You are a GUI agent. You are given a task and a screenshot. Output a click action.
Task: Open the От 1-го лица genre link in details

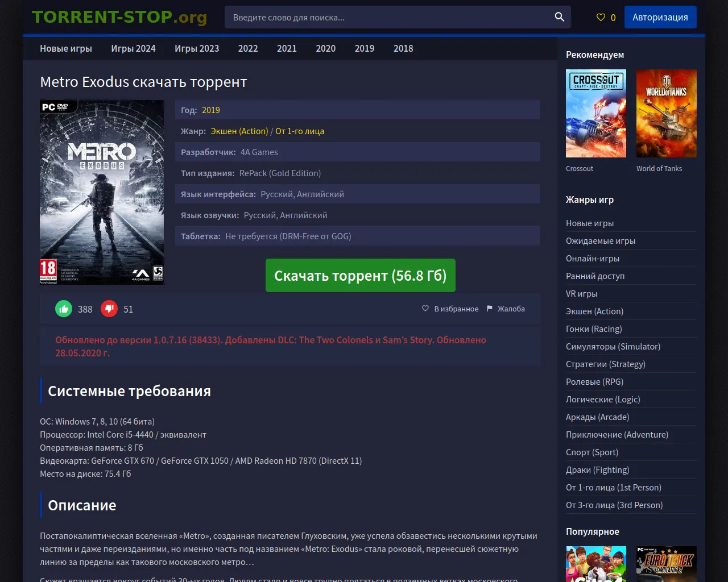(x=300, y=131)
